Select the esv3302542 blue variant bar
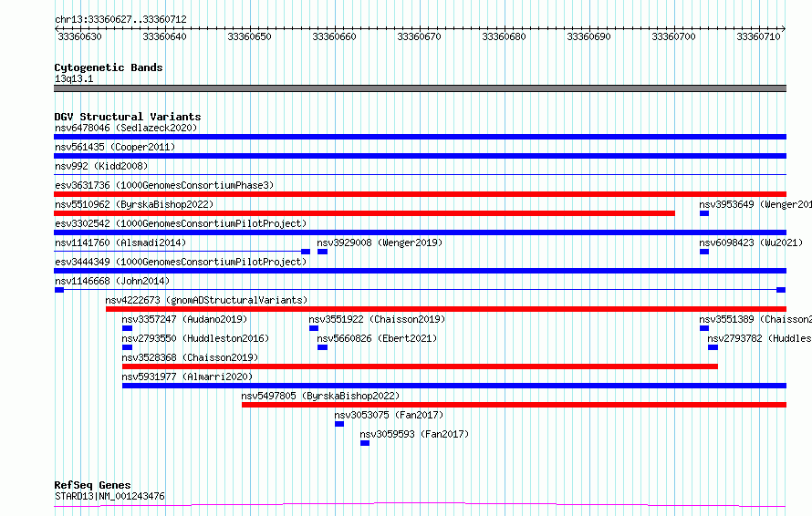 pyautogui.click(x=420, y=232)
